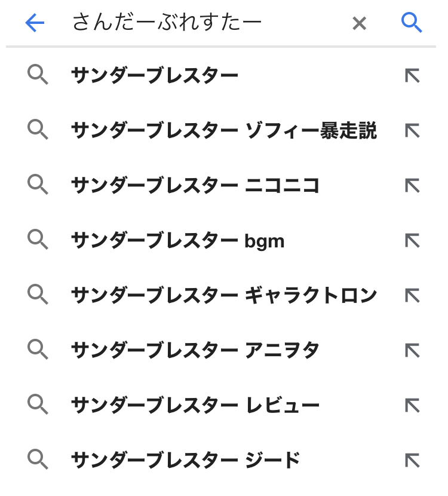The height and width of the screenshot is (496, 448).
Task: Click the search input field
Action: 203,23
